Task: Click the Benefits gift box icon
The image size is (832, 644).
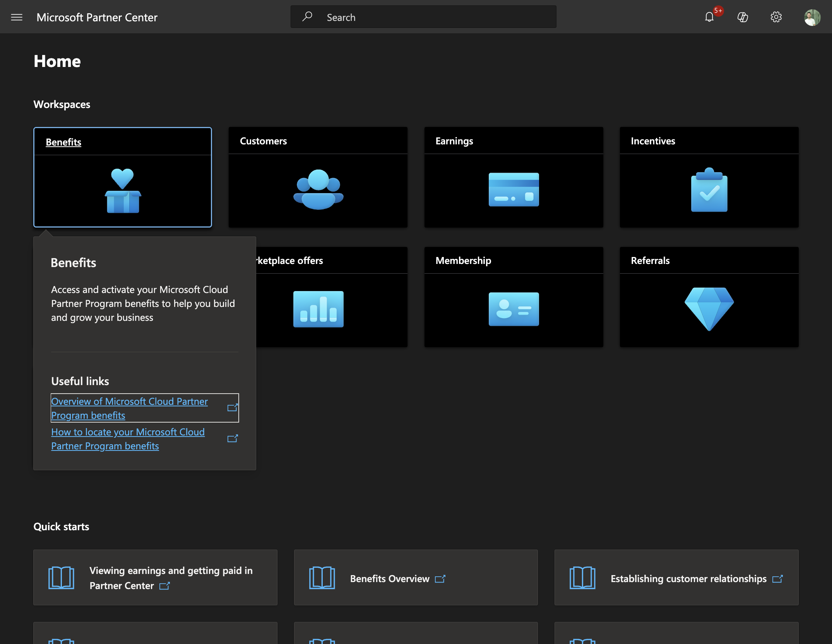Action: coord(123,191)
